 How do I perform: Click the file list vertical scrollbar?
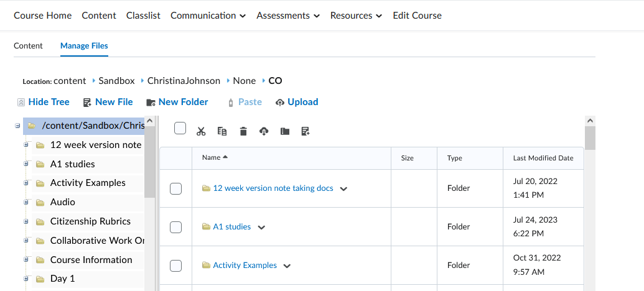coord(590,205)
